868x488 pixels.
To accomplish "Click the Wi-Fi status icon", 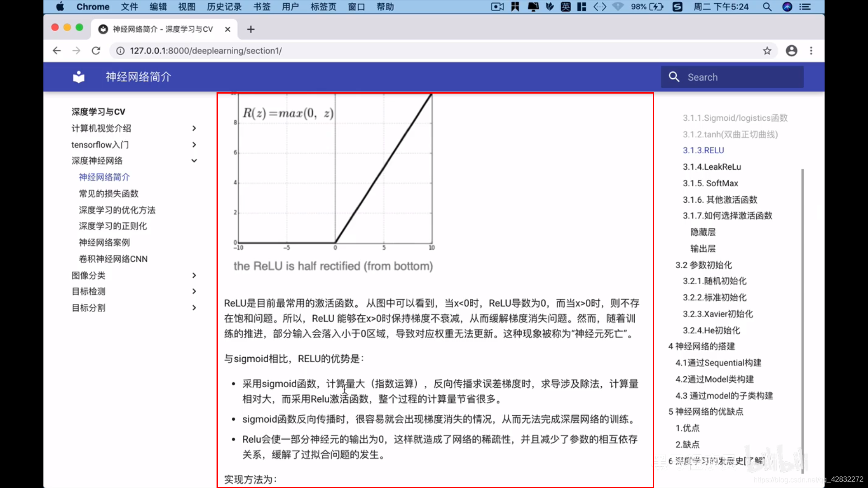I will coord(618,7).
